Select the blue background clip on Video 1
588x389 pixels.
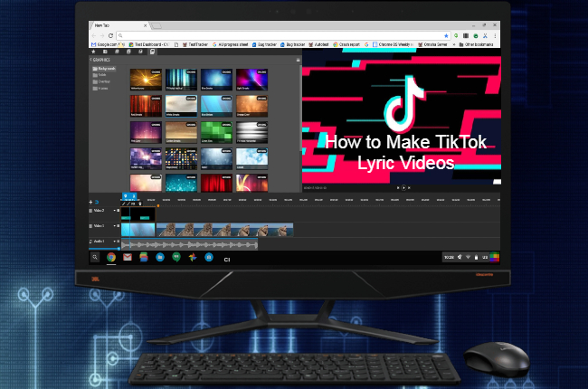[138, 230]
